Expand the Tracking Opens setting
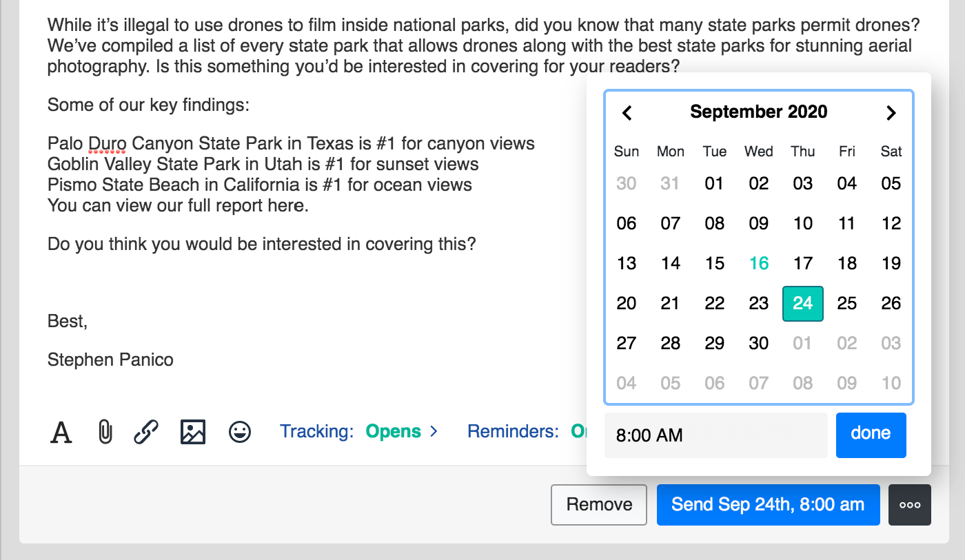Viewport: 965px width, 560px height. click(x=358, y=432)
